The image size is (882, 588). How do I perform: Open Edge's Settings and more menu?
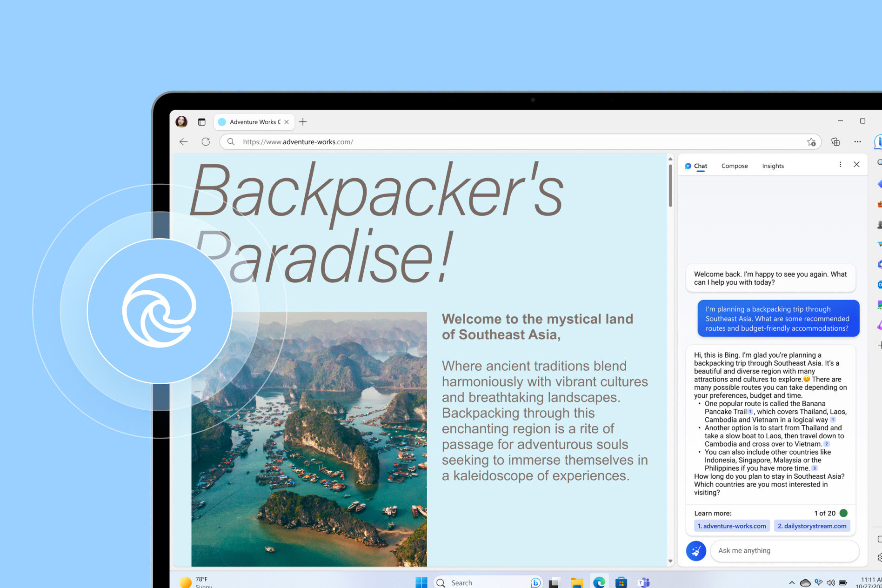pyautogui.click(x=857, y=142)
